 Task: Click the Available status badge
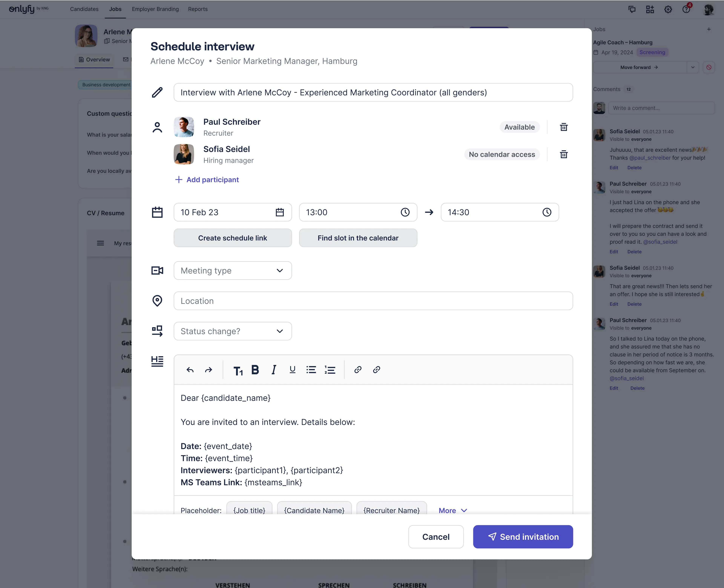point(519,127)
